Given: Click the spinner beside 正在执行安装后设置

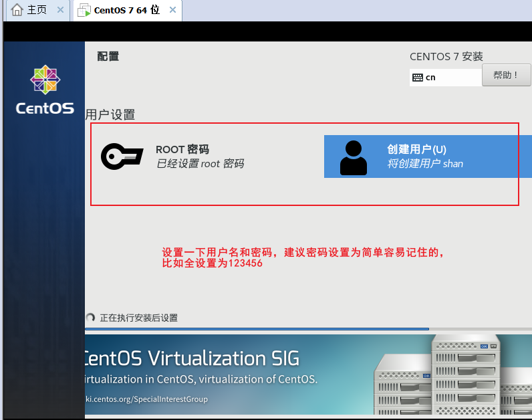Looking at the screenshot, I should (x=90, y=318).
